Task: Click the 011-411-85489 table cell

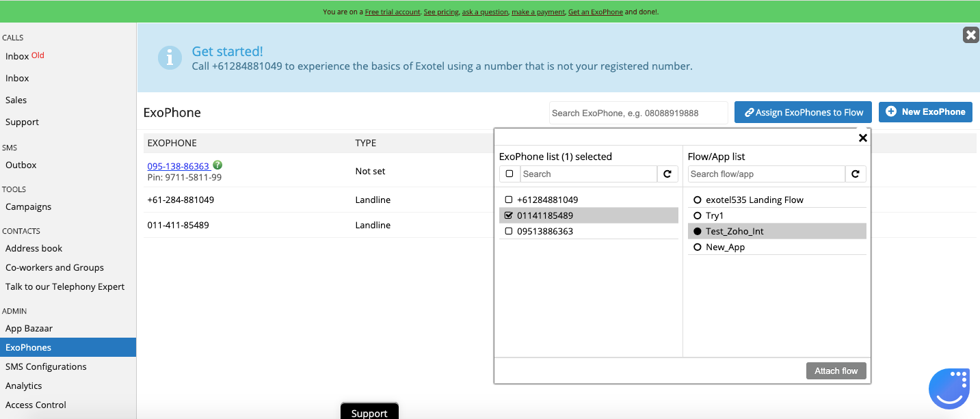Action: tap(178, 225)
